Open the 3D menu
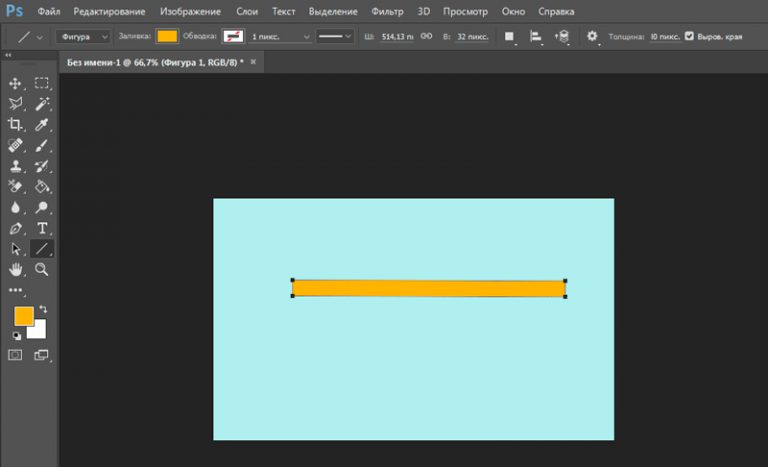 (424, 11)
